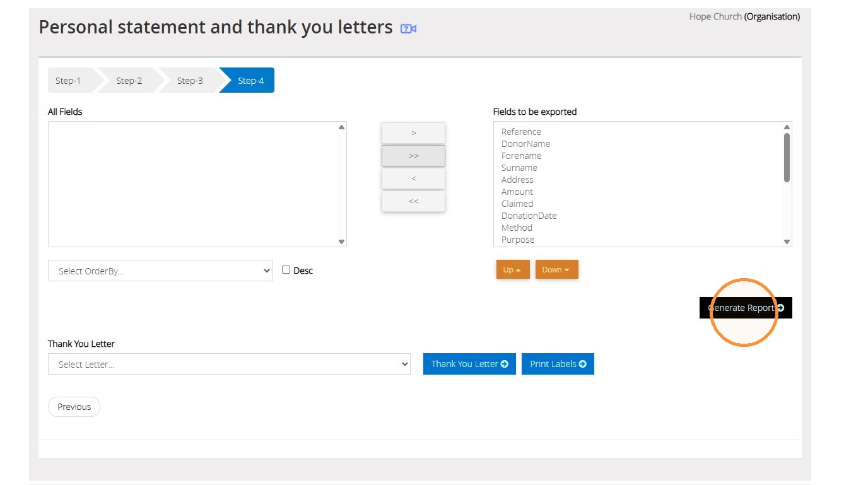Move selected field right with > button
Image resolution: width=868 pixels, height=485 pixels.
point(413,133)
